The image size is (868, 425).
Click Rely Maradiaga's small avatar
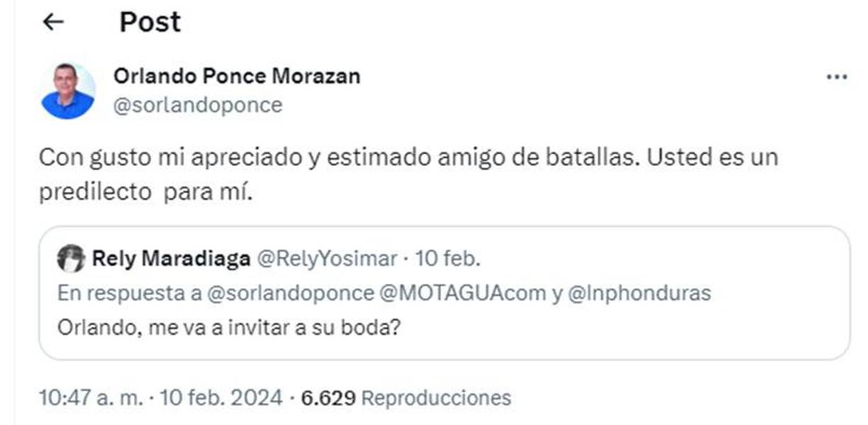(x=72, y=260)
